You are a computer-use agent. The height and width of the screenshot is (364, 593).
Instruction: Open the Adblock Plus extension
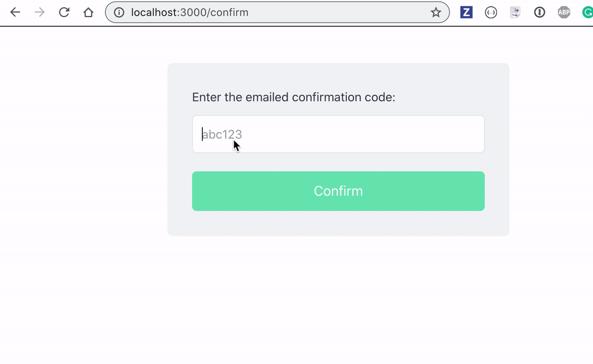click(564, 12)
